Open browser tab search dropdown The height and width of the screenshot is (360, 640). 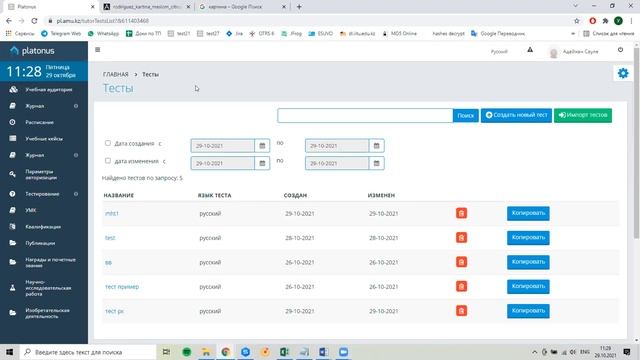pos(576,6)
